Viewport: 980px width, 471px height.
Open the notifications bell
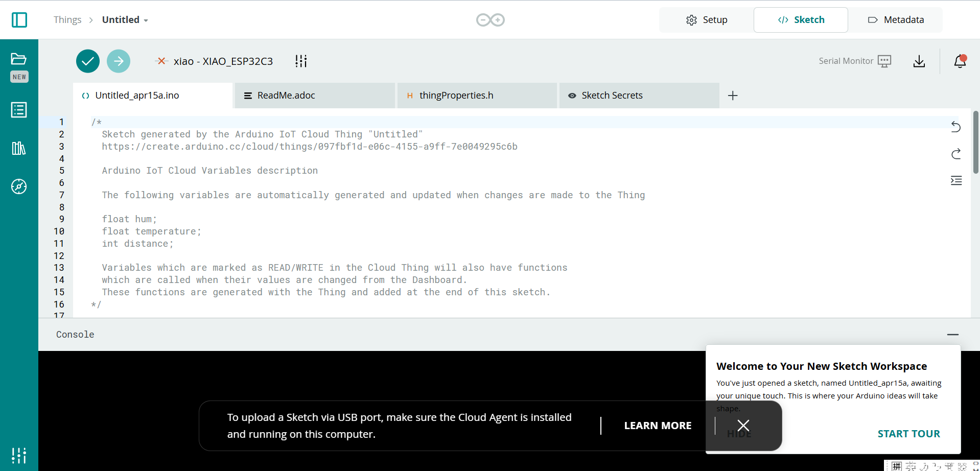[x=960, y=61]
